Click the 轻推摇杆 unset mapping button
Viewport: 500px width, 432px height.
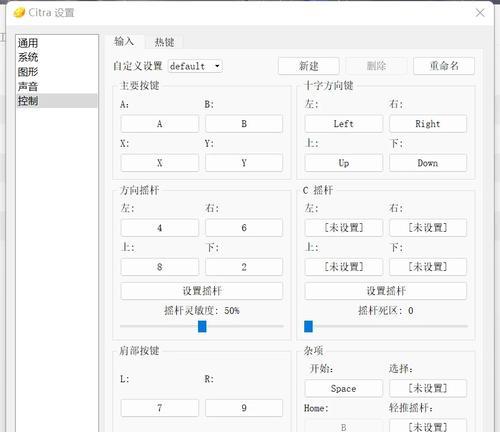tap(428, 426)
